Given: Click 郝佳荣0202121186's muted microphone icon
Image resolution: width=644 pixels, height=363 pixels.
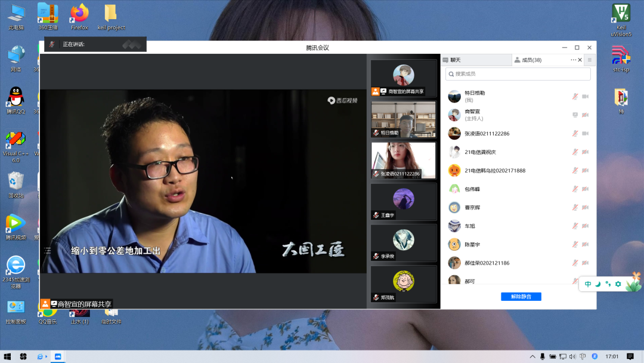Looking at the screenshot, I should pos(575,263).
